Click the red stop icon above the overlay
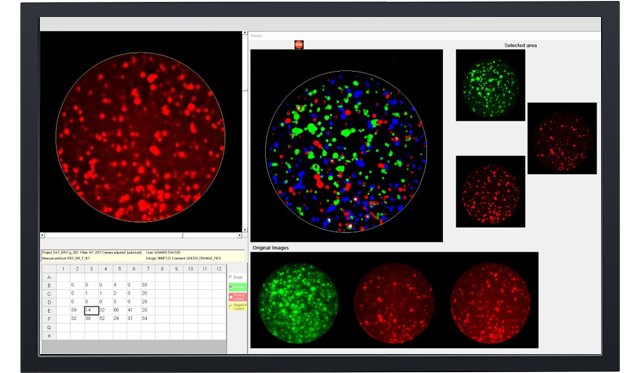Image resolution: width=640 pixels, height=373 pixels. [x=299, y=44]
